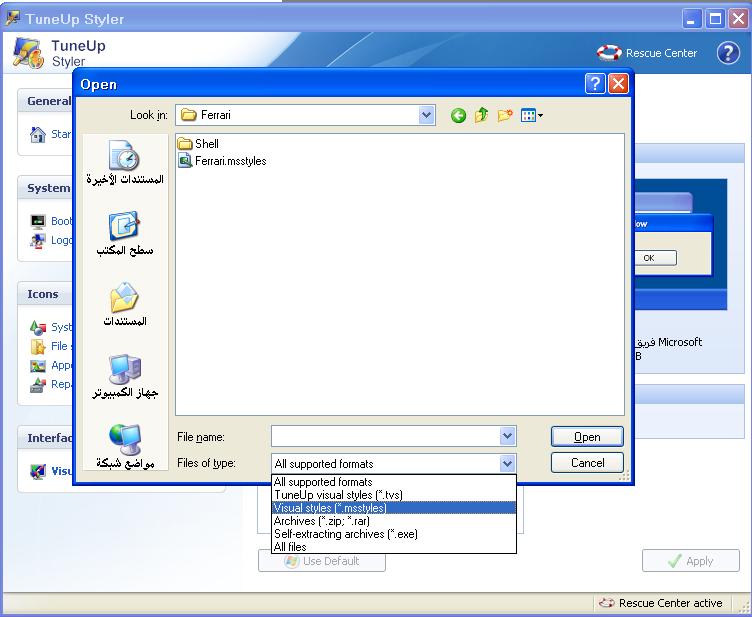Click Rescue Center active in status bar

click(x=670, y=603)
